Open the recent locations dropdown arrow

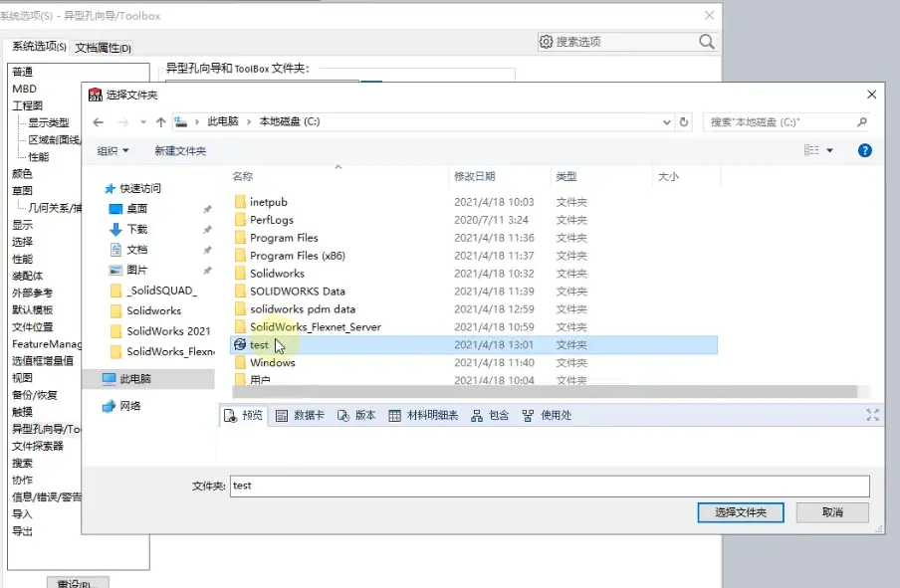[x=143, y=122]
